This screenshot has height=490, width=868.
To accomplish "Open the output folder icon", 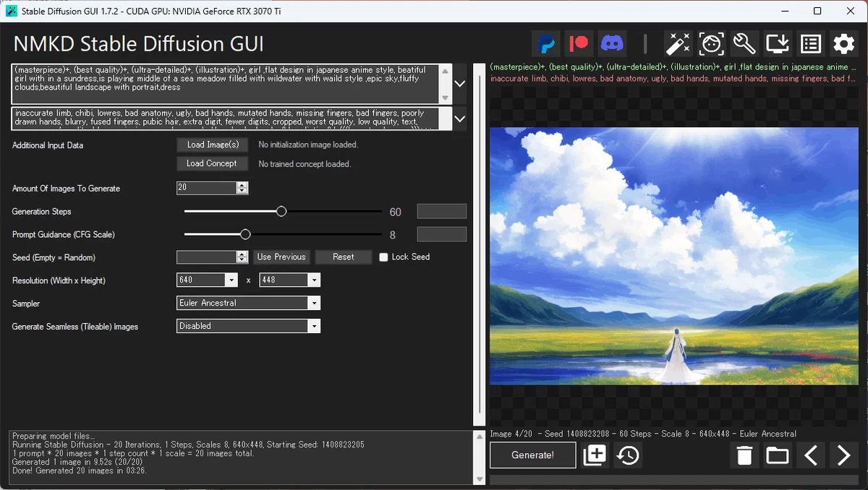I will point(778,455).
